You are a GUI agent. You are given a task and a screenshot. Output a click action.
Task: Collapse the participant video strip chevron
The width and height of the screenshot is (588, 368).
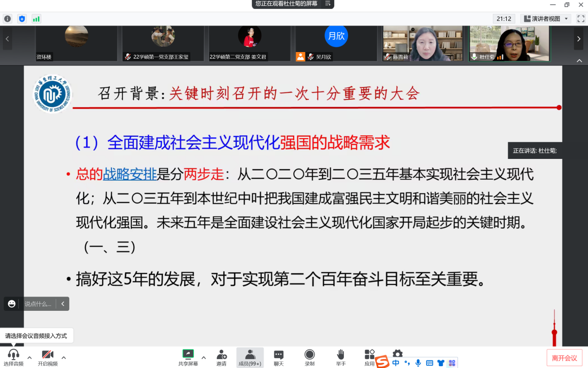(579, 60)
